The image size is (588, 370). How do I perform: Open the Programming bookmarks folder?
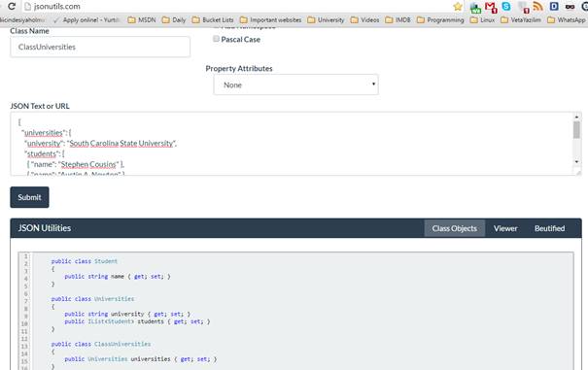tap(440, 19)
